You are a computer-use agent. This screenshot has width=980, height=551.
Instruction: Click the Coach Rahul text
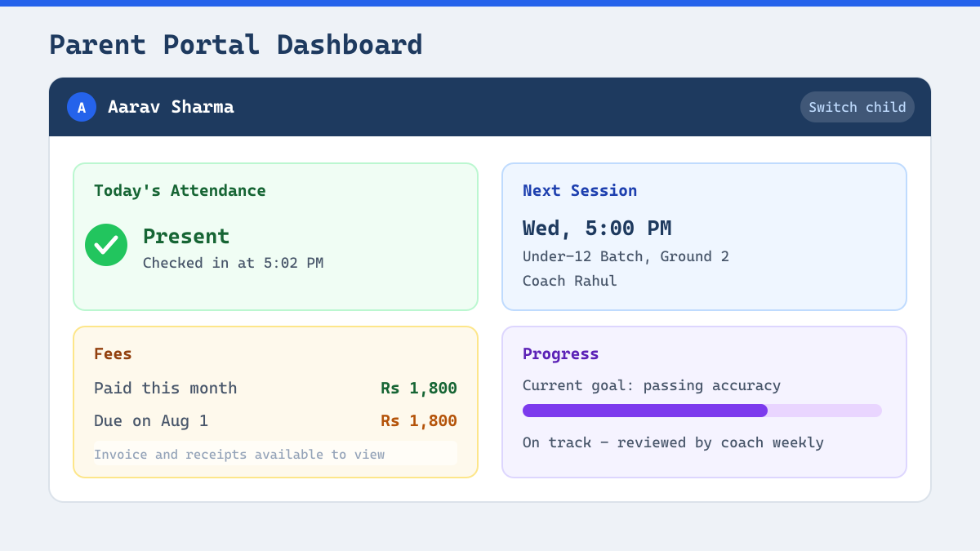[x=570, y=281]
